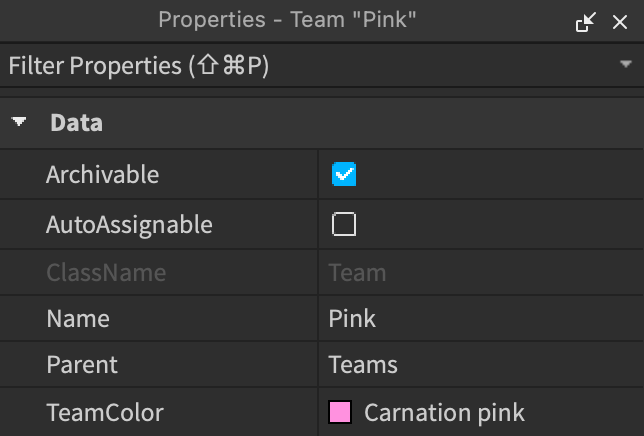Close the Properties panel
The width and height of the screenshot is (644, 436).
(x=620, y=22)
